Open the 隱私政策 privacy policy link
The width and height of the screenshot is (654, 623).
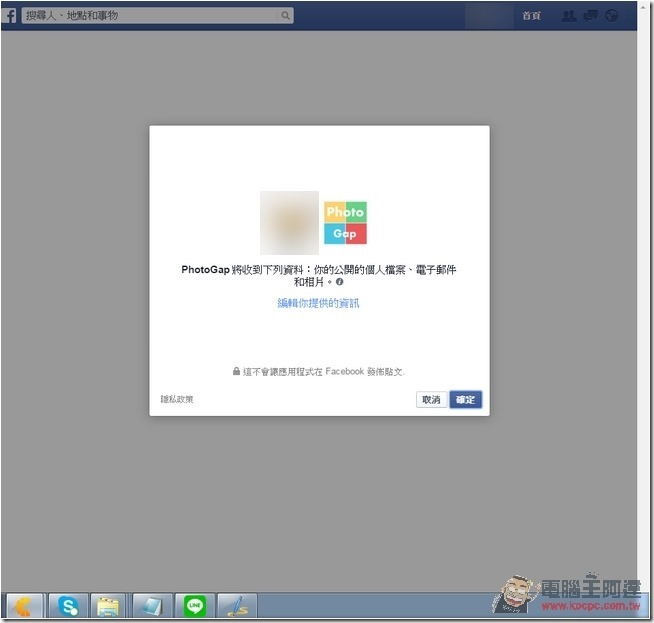177,399
